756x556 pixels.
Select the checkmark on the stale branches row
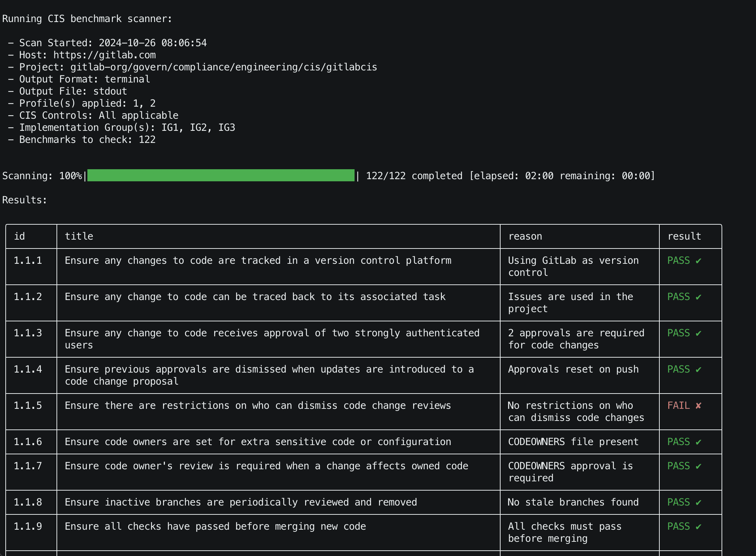[699, 502]
